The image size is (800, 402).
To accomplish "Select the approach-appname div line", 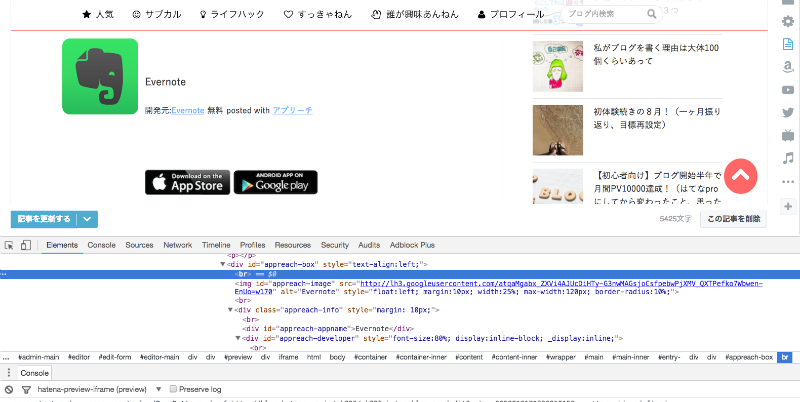I will point(328,329).
